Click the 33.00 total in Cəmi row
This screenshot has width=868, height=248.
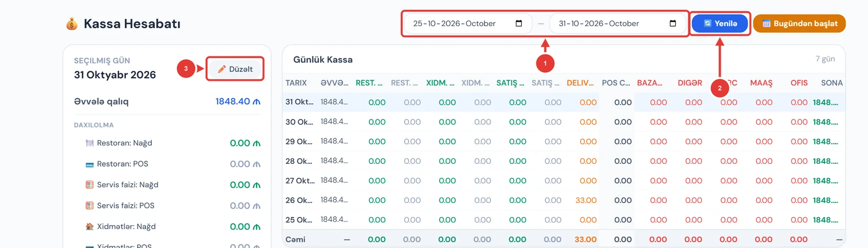click(x=585, y=239)
